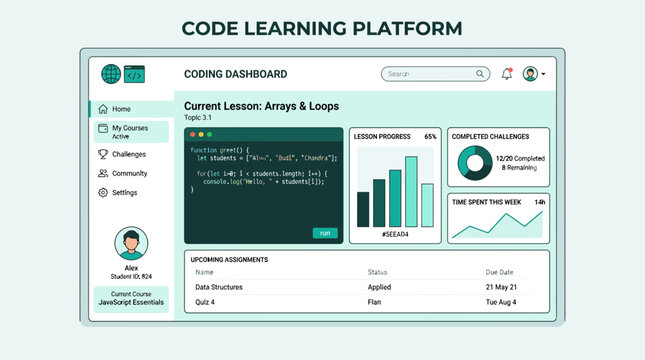Open notifications bell icon
The image size is (645, 360).
coord(507,74)
